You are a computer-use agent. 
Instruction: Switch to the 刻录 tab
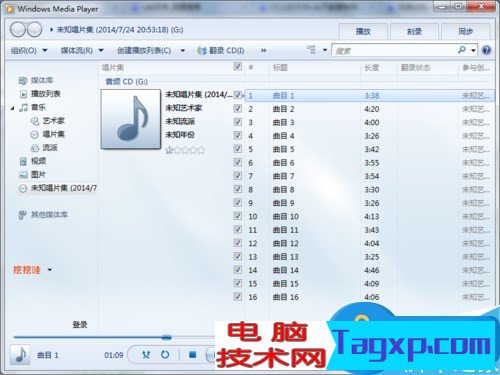coord(414,32)
